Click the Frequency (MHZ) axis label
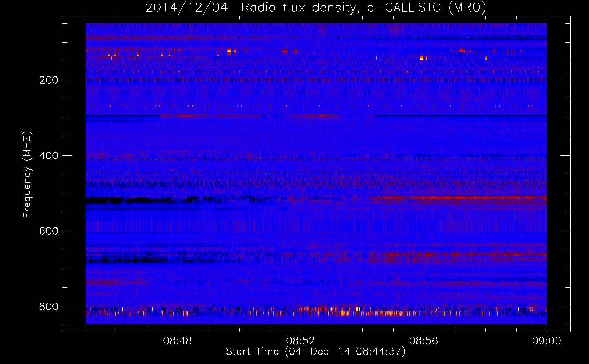589x364 pixels. point(27,175)
